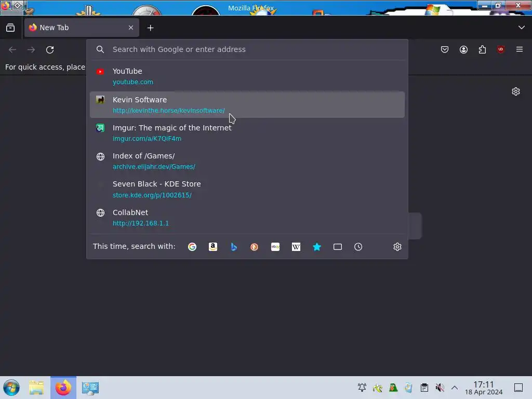
Task: Choose Imgur: The magic of the Internet
Action: [247, 133]
